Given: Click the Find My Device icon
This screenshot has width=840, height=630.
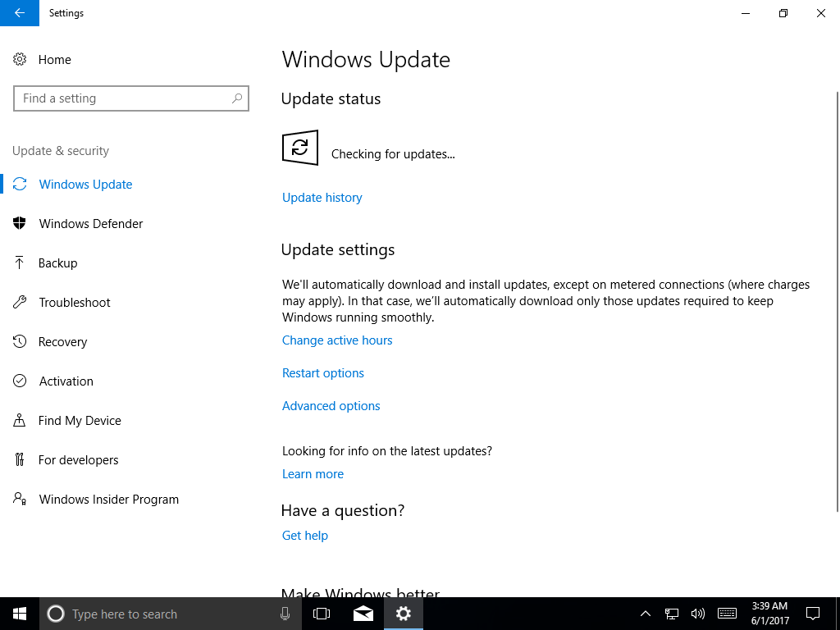Looking at the screenshot, I should point(20,421).
